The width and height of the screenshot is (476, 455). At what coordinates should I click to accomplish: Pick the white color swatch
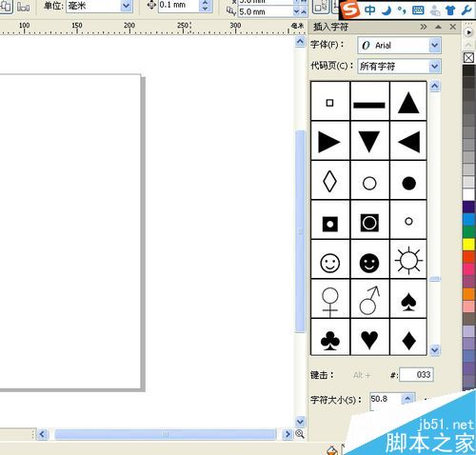[468, 194]
